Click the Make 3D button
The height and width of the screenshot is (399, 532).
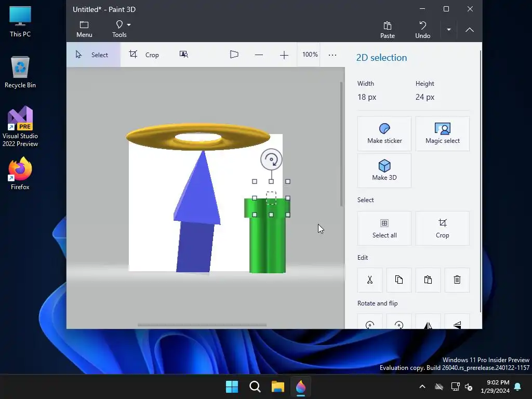tap(384, 170)
